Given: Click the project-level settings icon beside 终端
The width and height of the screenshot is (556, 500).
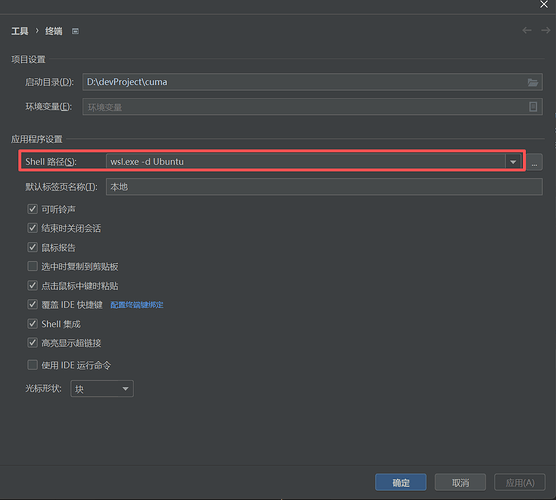Looking at the screenshot, I should pos(75,31).
